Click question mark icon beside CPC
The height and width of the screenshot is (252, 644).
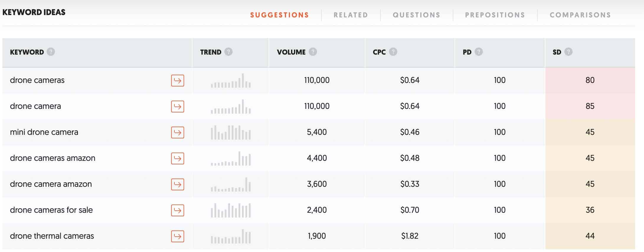pos(393,52)
